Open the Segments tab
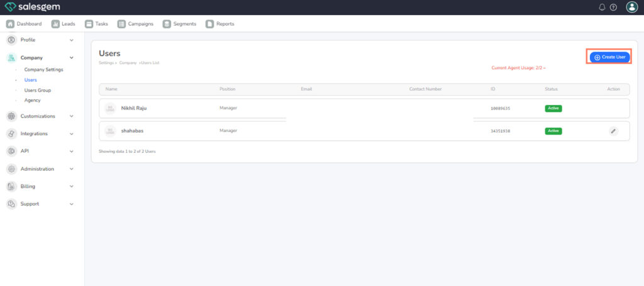 [x=179, y=24]
